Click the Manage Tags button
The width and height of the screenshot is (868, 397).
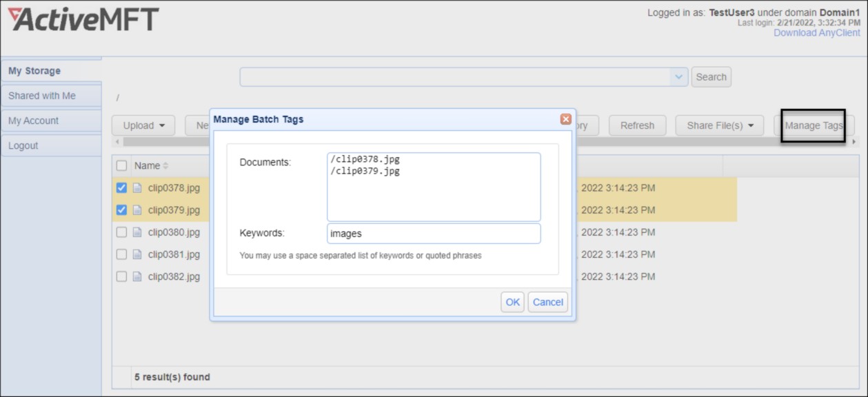tap(814, 125)
